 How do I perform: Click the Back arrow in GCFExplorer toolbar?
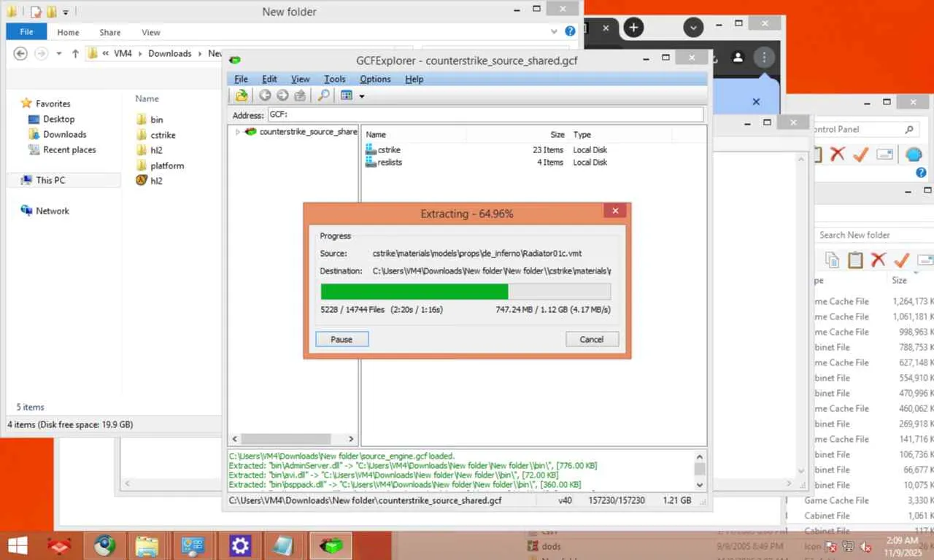265,96
